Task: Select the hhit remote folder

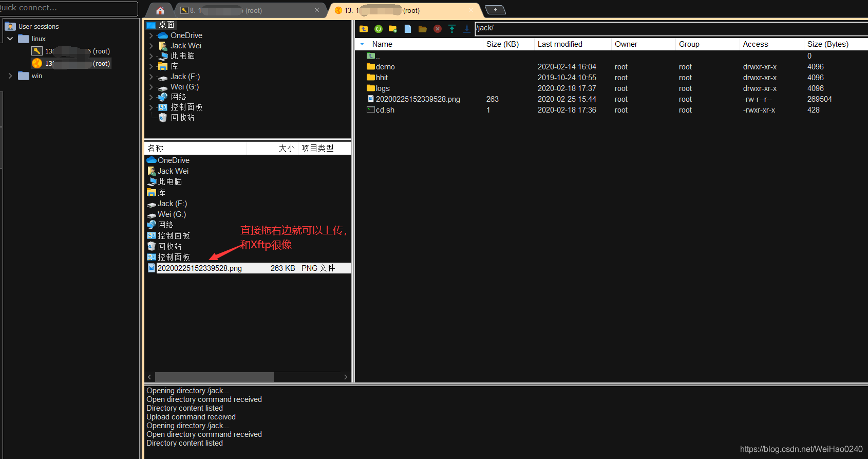Action: [x=378, y=78]
